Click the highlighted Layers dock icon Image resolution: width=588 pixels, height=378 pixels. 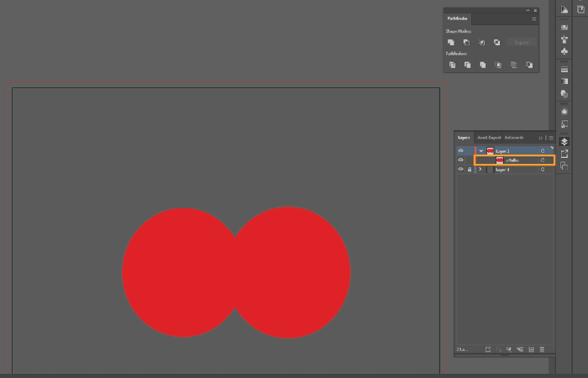coord(564,142)
